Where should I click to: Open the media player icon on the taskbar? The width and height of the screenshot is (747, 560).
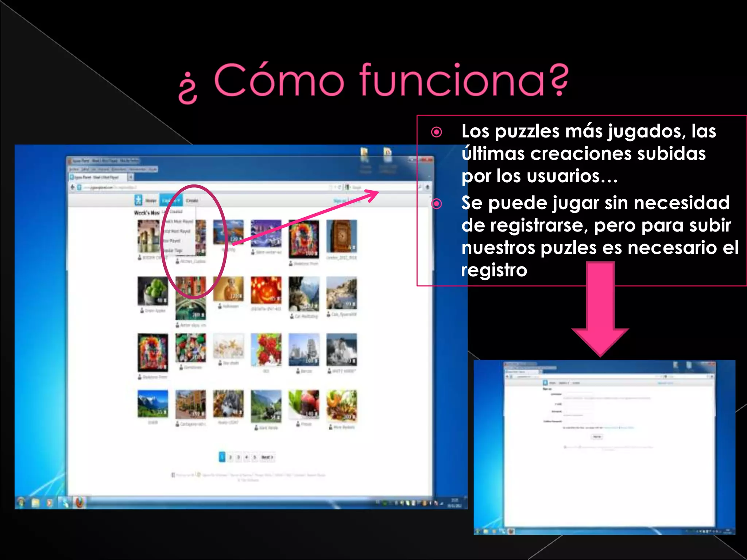(50, 503)
